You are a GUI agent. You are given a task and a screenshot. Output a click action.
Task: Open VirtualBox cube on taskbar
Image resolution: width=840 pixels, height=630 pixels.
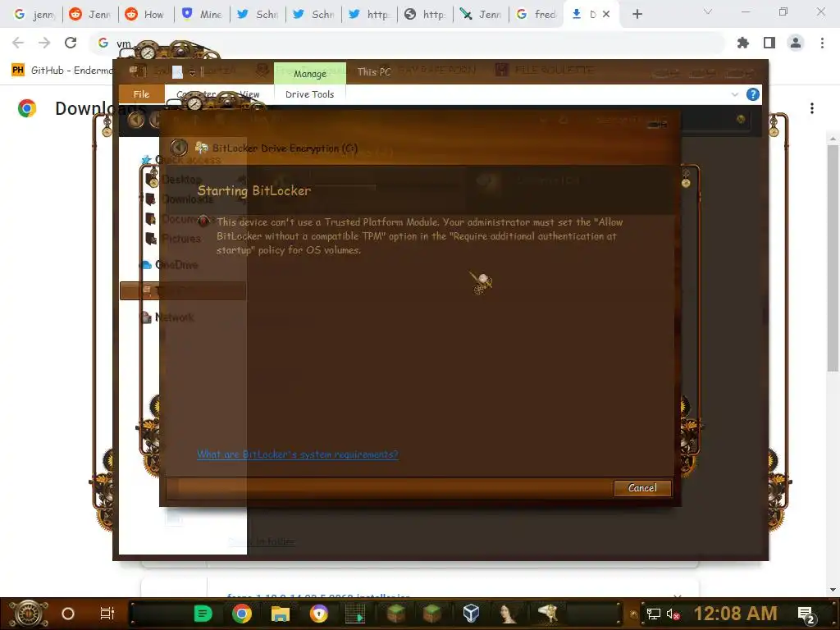[471, 614]
